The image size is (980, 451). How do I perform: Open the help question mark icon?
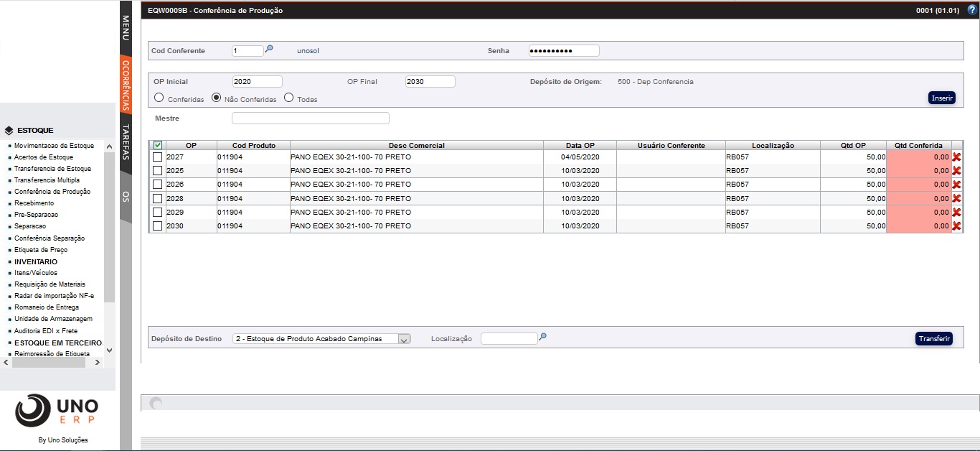(x=972, y=9)
